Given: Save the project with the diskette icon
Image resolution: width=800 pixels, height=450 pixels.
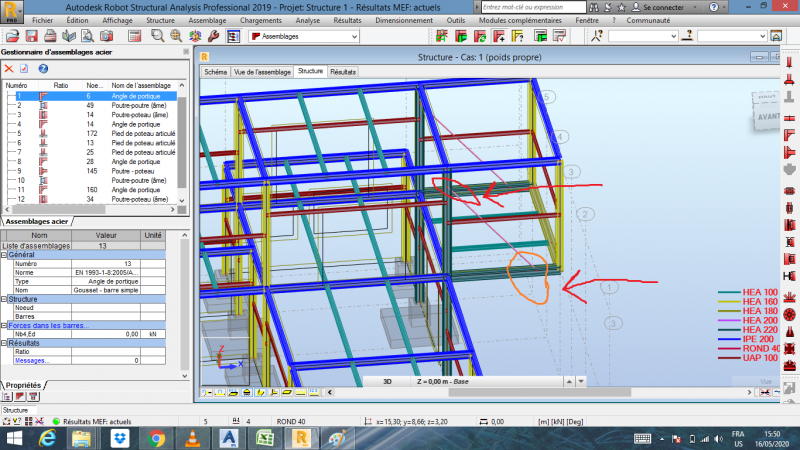Looking at the screenshot, I should (32, 36).
